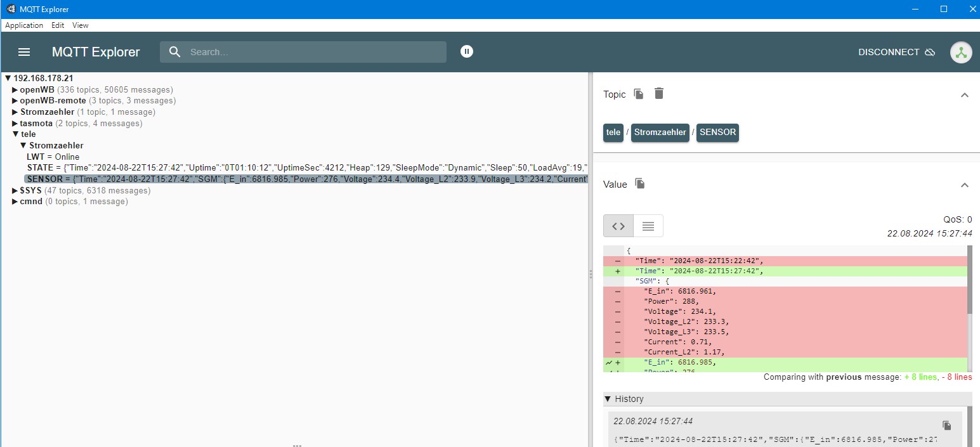Click the removed "Voltage": 234.1 diff line

[785, 311]
